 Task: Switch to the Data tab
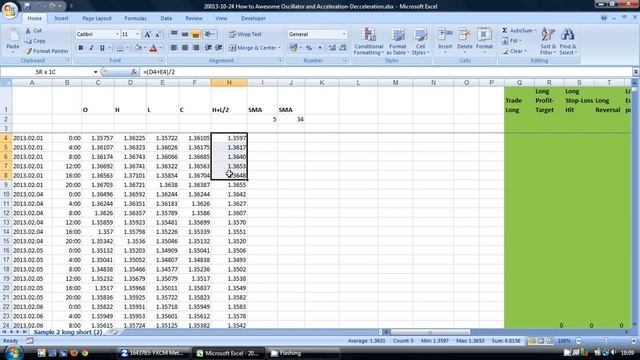166,18
